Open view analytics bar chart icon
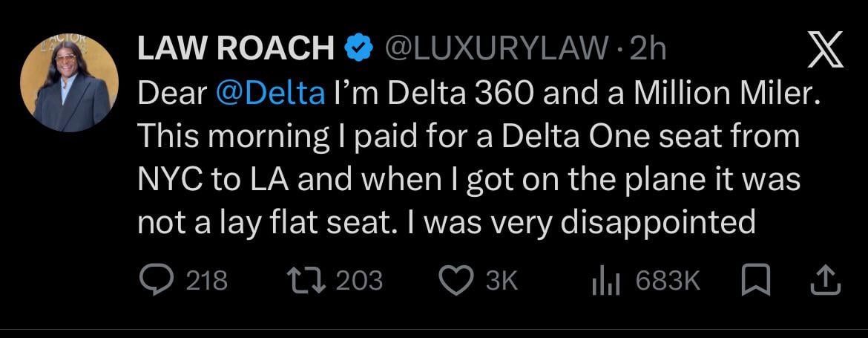 [x=605, y=280]
